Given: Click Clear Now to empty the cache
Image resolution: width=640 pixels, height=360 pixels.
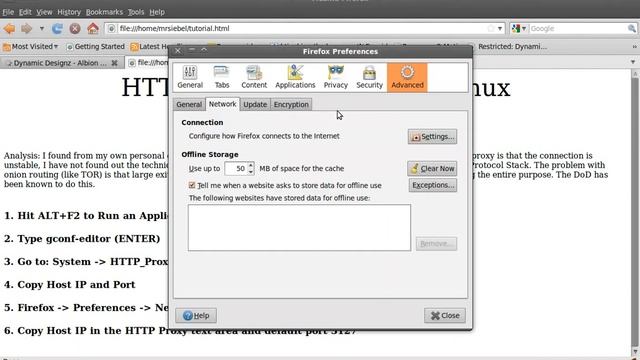Looking at the screenshot, I should (432, 169).
